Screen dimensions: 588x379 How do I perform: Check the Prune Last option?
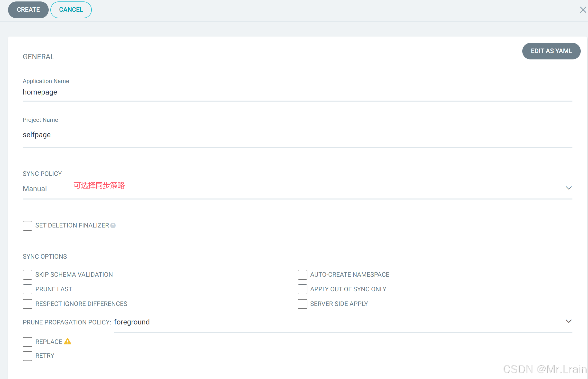coord(28,289)
